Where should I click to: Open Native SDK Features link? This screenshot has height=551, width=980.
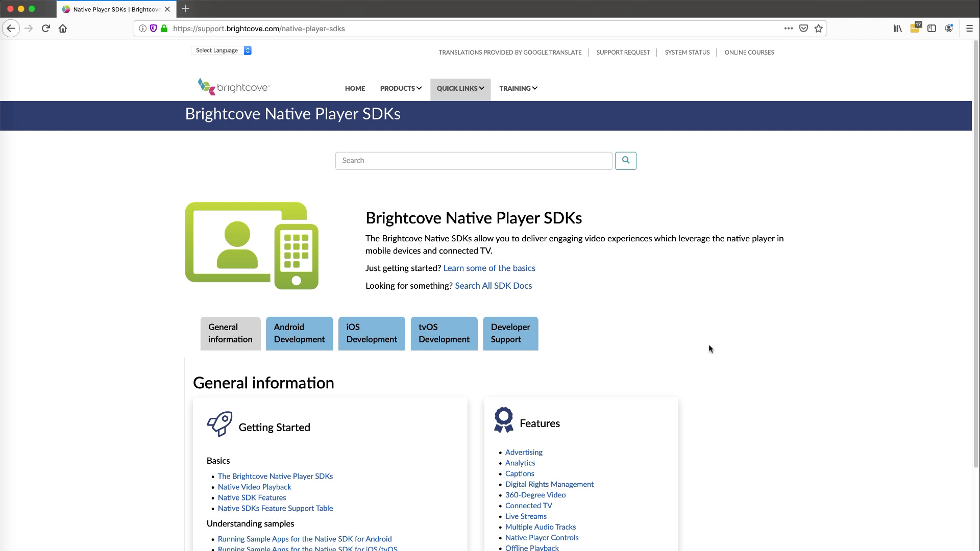pos(252,498)
